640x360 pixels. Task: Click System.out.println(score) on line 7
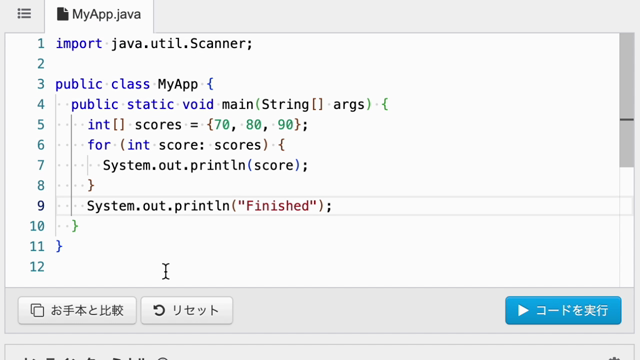point(205,165)
